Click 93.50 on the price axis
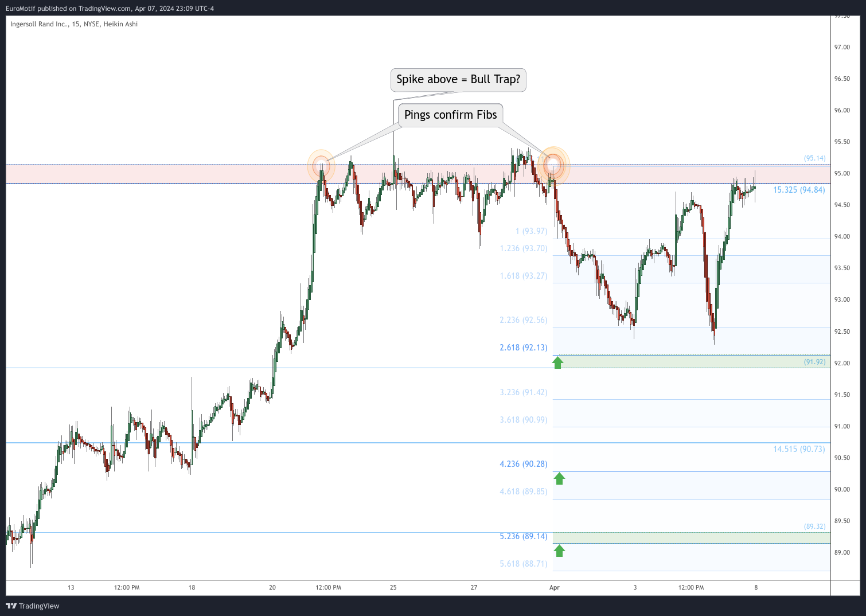866x616 pixels. click(842, 268)
